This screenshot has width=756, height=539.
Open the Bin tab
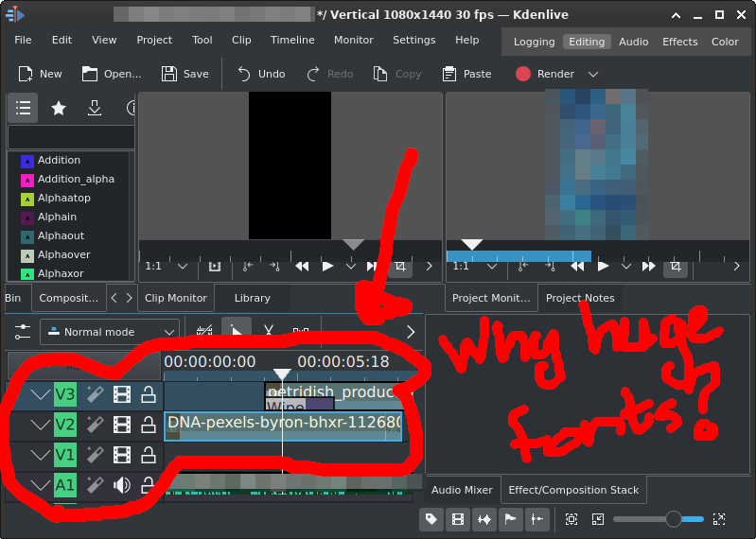pyautogui.click(x=13, y=298)
